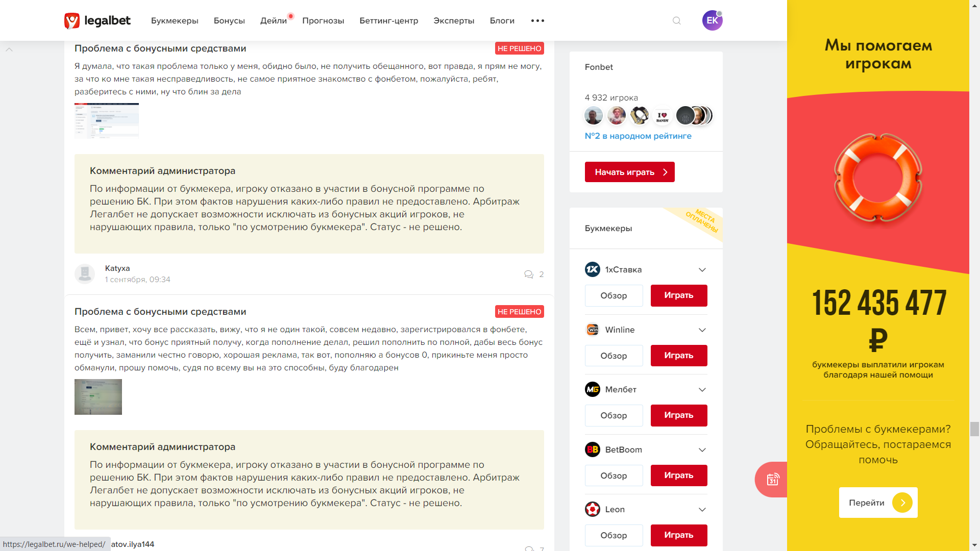Click the scroll-to-top arrow at left
The height and width of the screenshot is (551, 980).
click(9, 49)
